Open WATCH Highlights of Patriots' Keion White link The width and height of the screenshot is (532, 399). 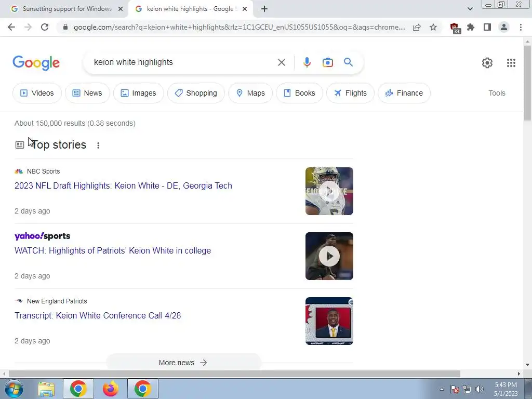click(113, 251)
